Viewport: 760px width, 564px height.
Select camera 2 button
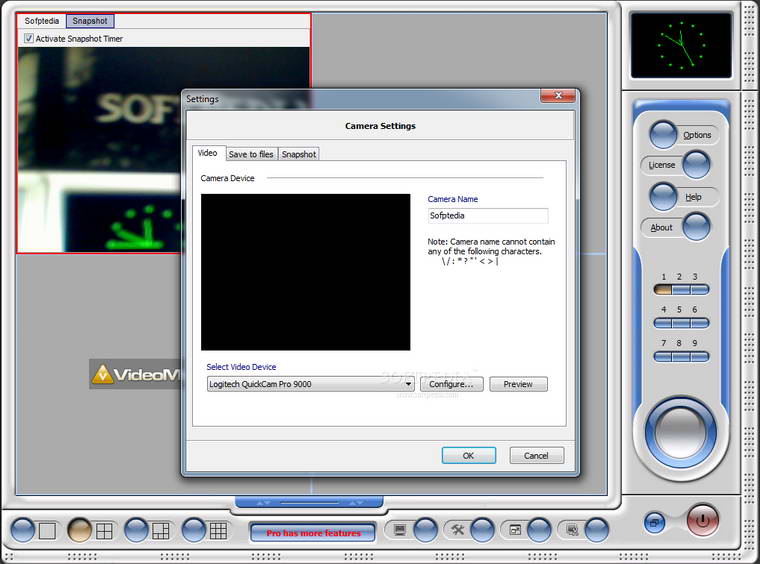click(x=681, y=290)
